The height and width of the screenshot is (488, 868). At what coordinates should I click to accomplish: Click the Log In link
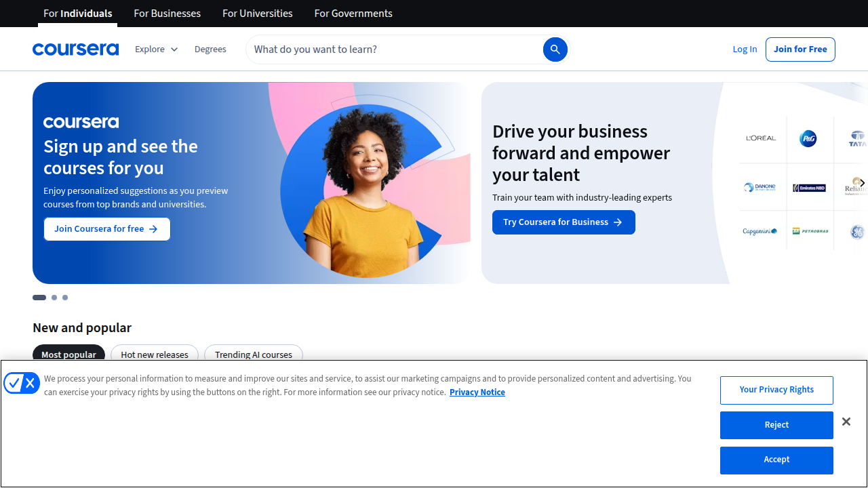(x=745, y=49)
